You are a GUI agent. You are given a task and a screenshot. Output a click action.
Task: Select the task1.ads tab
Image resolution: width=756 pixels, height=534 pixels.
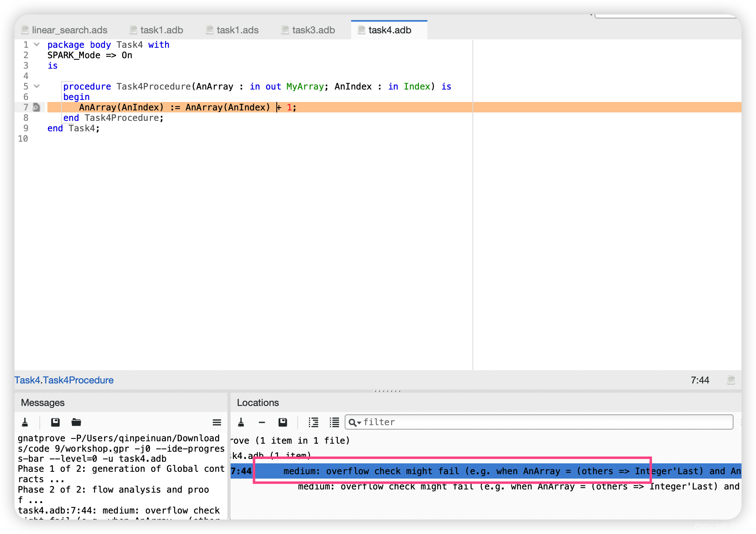tap(233, 30)
